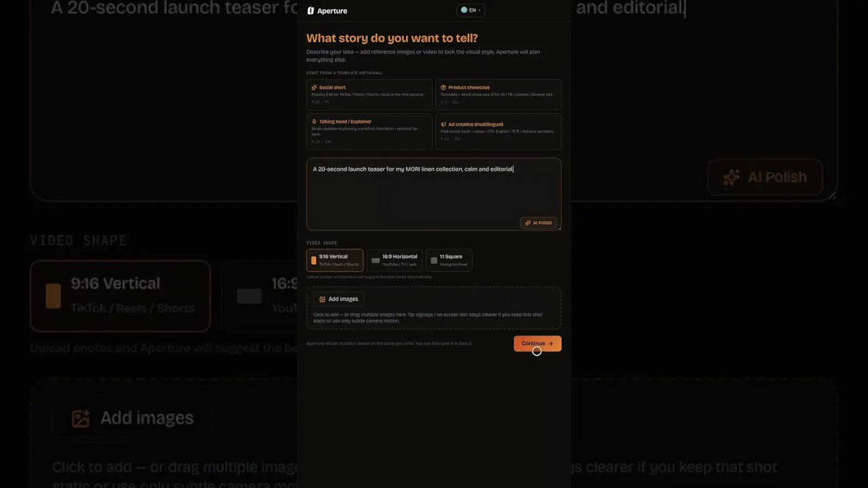The height and width of the screenshot is (488, 868).
Task: Click the Product showcase template title
Action: pos(469,87)
